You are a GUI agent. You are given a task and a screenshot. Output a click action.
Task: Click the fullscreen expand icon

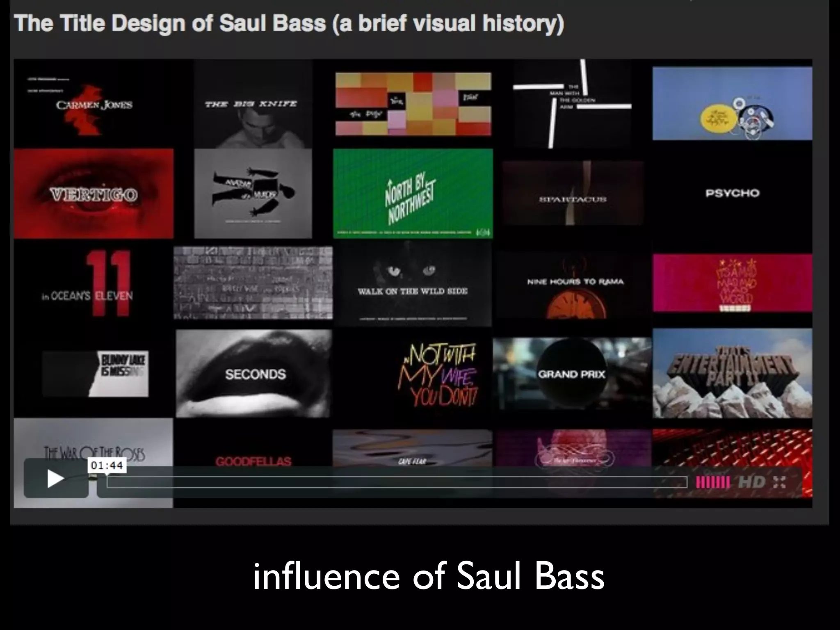pos(779,482)
